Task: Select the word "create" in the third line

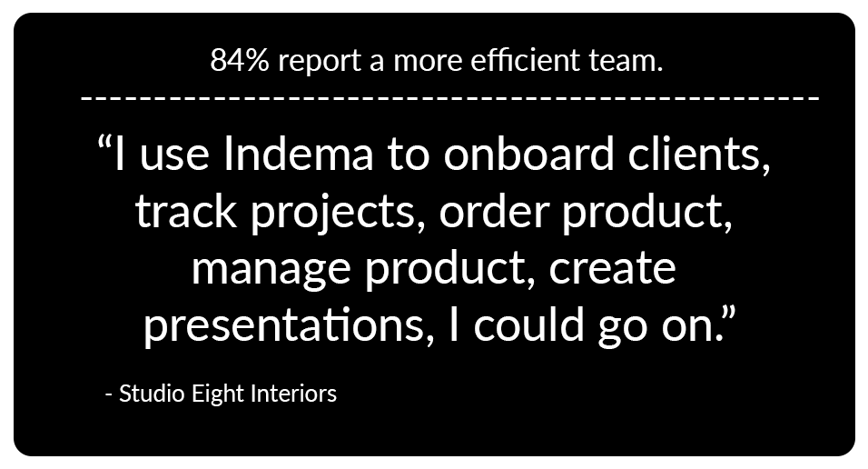Action: point(612,268)
